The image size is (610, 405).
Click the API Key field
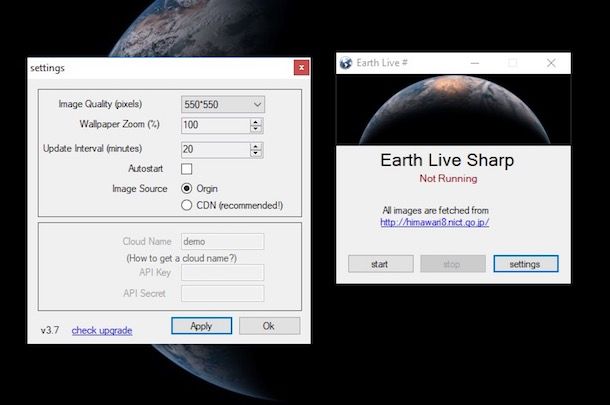click(223, 272)
